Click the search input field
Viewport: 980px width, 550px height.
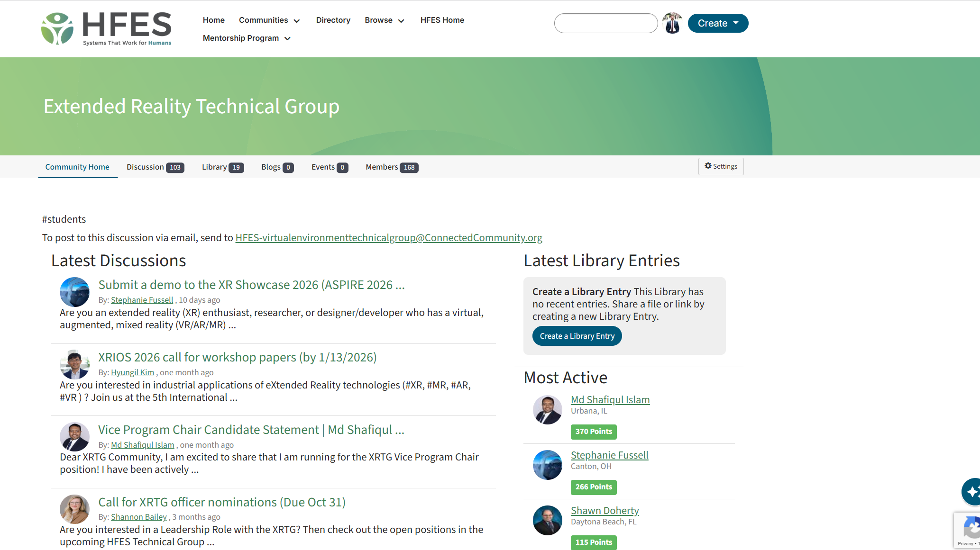pos(605,23)
